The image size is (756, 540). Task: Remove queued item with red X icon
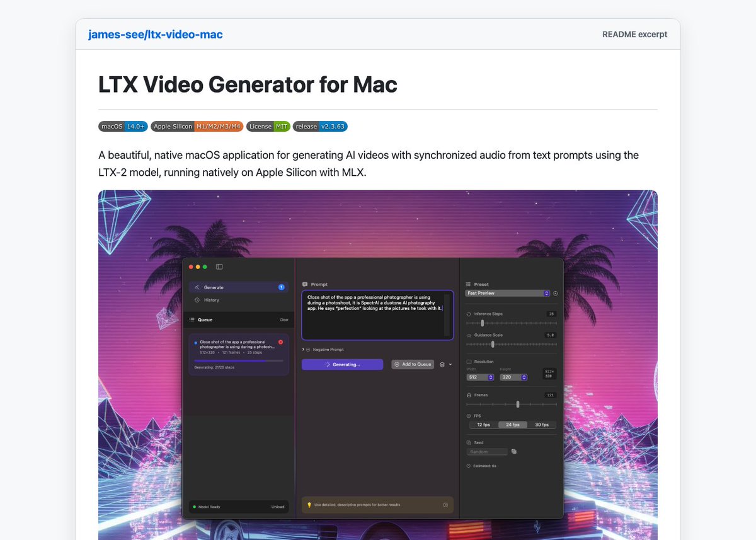click(280, 342)
